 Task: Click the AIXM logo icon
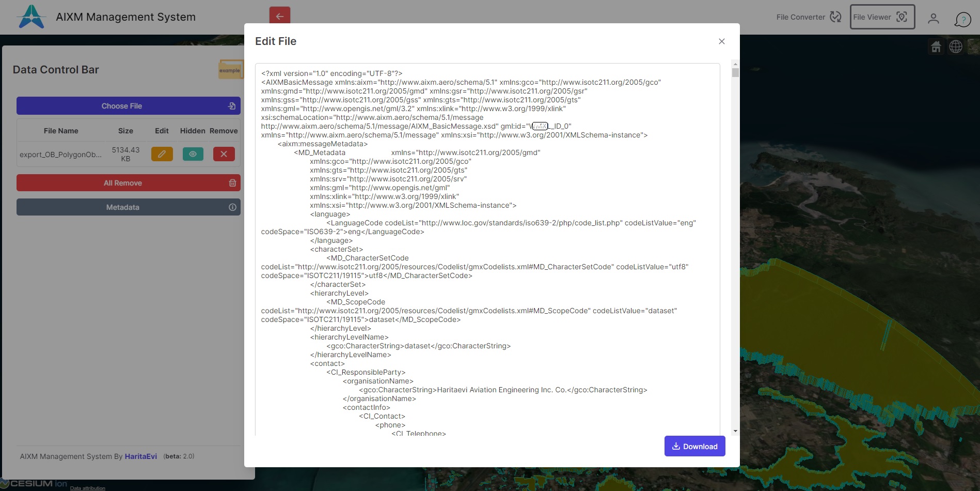[31, 17]
